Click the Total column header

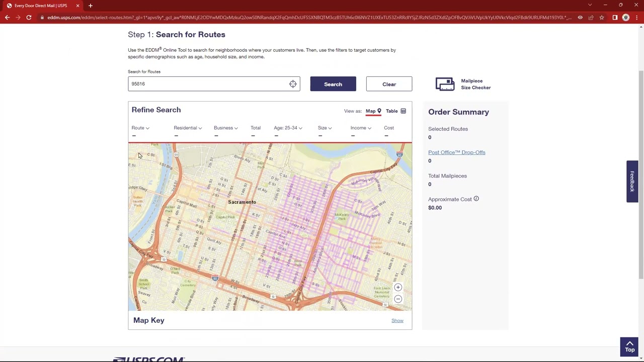click(256, 128)
